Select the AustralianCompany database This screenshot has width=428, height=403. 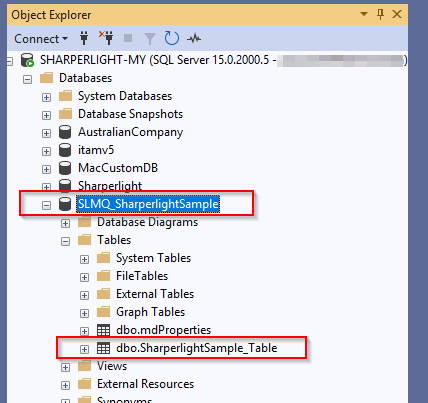point(131,132)
